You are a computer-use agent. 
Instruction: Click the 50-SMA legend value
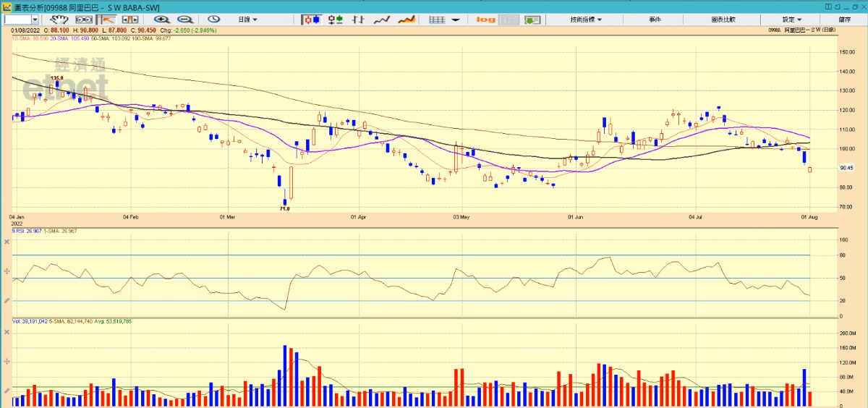(x=109, y=38)
